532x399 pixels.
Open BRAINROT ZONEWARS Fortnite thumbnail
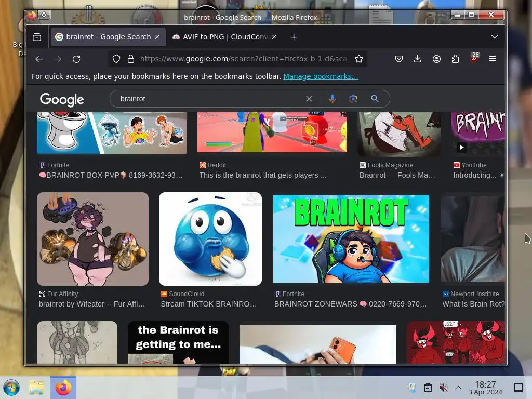[x=351, y=239]
